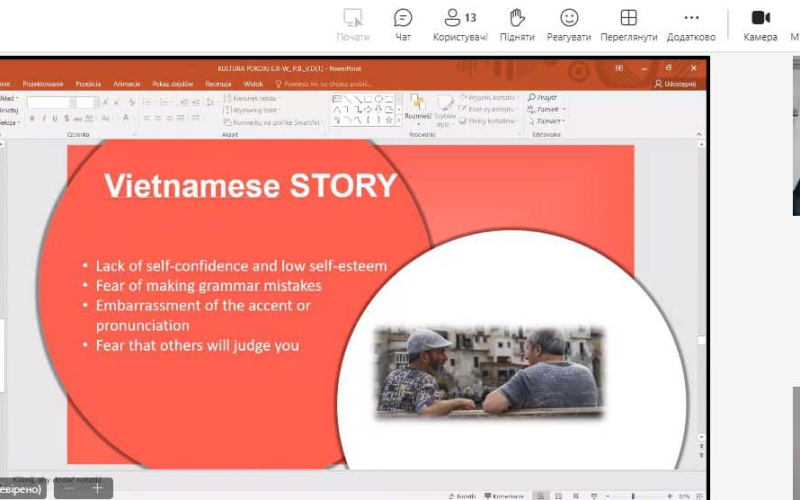The width and height of the screenshot is (800, 500).
Task: Expand the shapes gallery
Action: coord(399,121)
